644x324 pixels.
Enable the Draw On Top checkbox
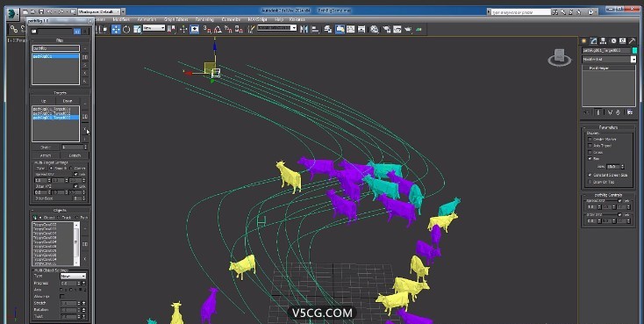[590, 182]
